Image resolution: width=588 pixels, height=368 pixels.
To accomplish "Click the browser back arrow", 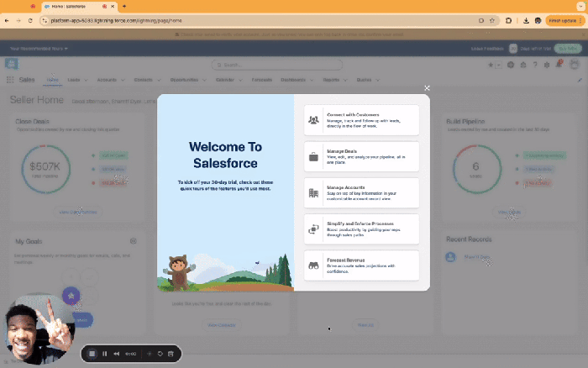I will tap(8, 20).
